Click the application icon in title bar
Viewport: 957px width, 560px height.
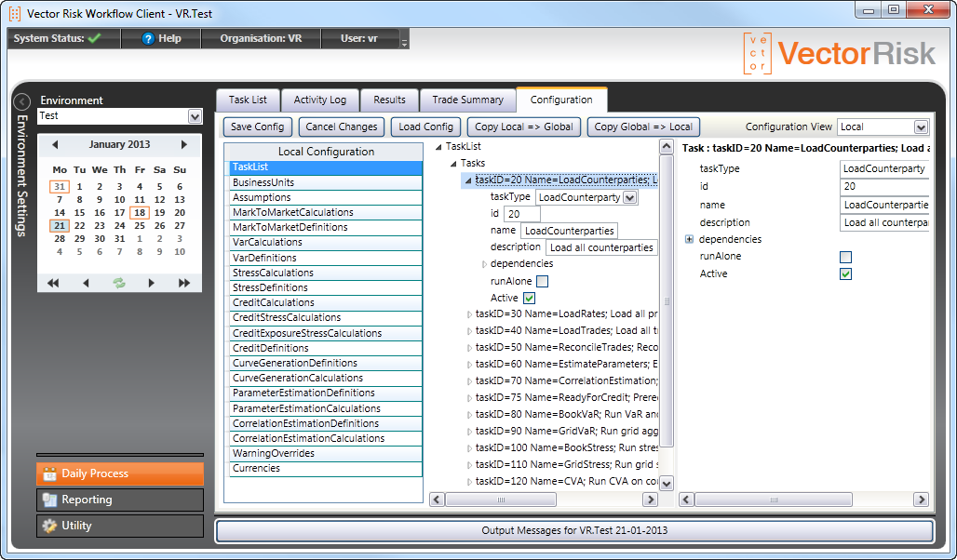pyautogui.click(x=15, y=13)
